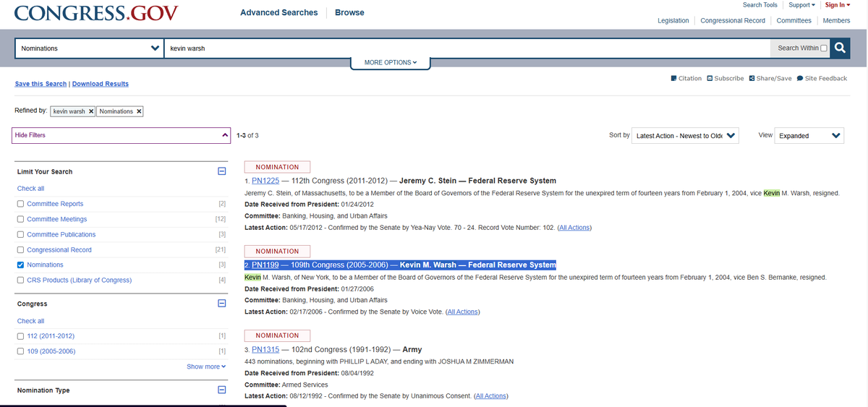This screenshot has width=868, height=407.
Task: View All Actions for Jeremy C. Stein nomination
Action: [x=575, y=228]
